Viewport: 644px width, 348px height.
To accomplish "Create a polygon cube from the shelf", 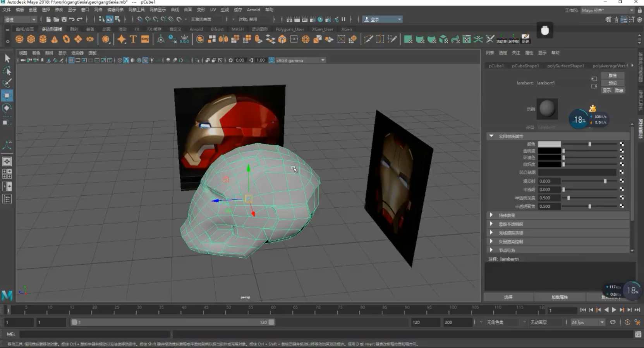I will 31,39.
